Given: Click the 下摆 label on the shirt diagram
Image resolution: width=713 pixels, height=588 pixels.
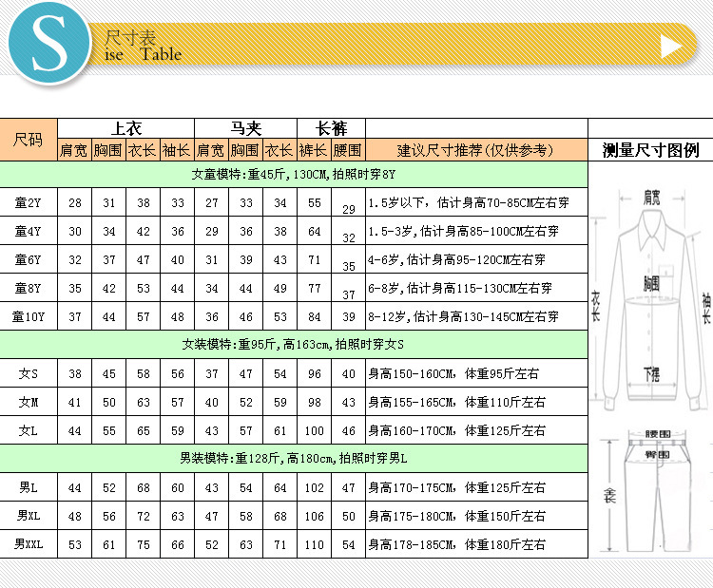Looking at the screenshot, I should [x=651, y=373].
